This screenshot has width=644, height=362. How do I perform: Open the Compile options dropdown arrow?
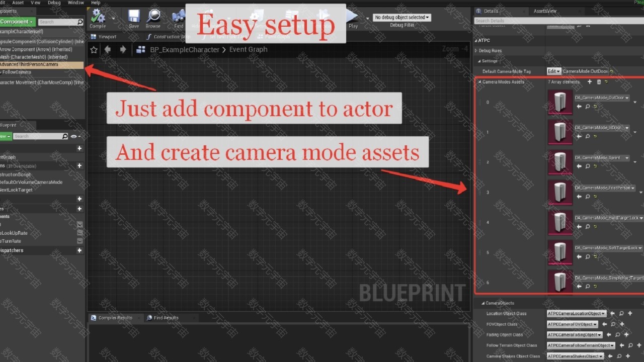(x=114, y=18)
